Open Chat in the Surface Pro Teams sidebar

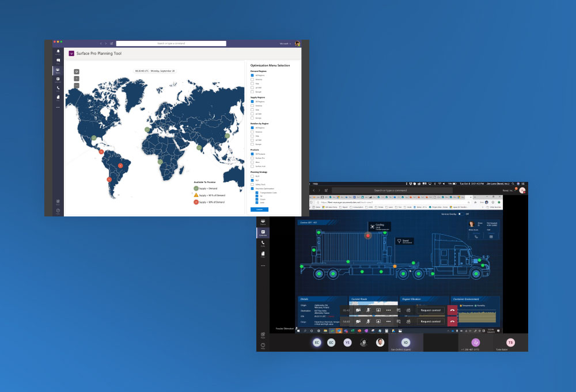coord(58,60)
